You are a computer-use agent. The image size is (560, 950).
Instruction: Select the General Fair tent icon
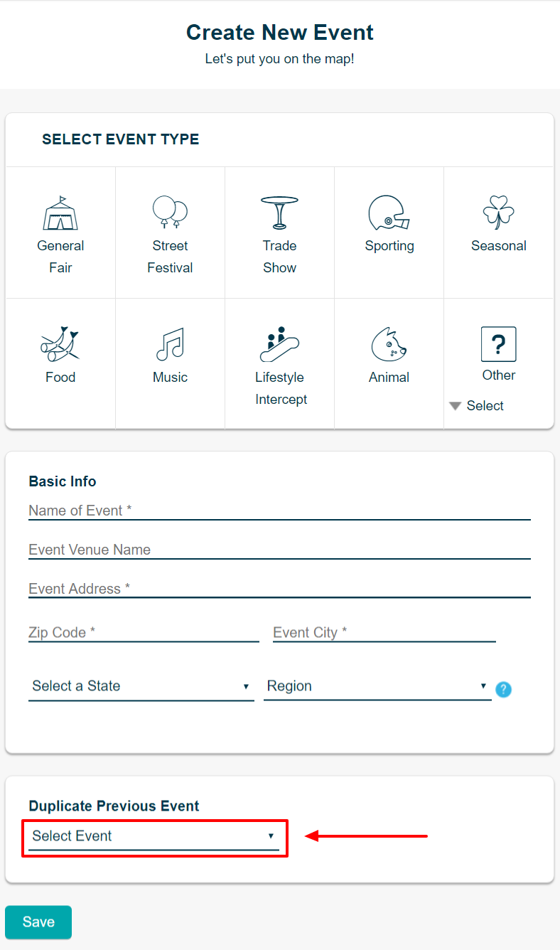60,213
